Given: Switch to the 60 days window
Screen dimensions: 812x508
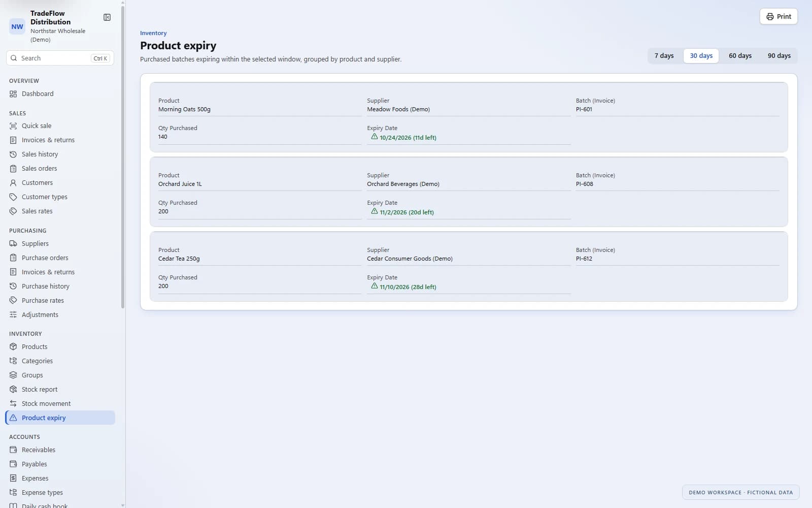Looking at the screenshot, I should pyautogui.click(x=740, y=56).
